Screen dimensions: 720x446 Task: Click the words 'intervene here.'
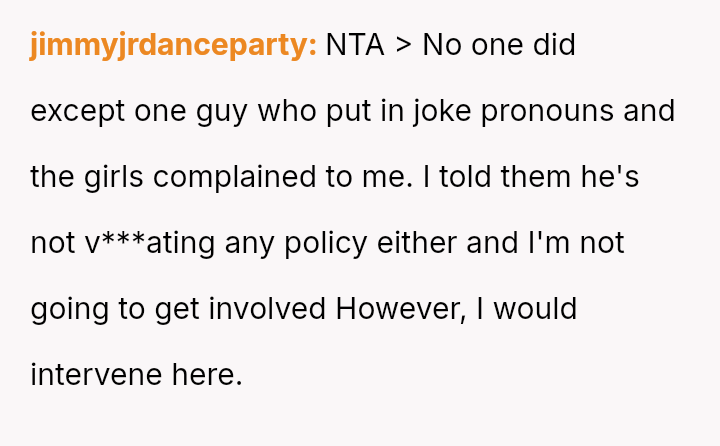[136, 375]
